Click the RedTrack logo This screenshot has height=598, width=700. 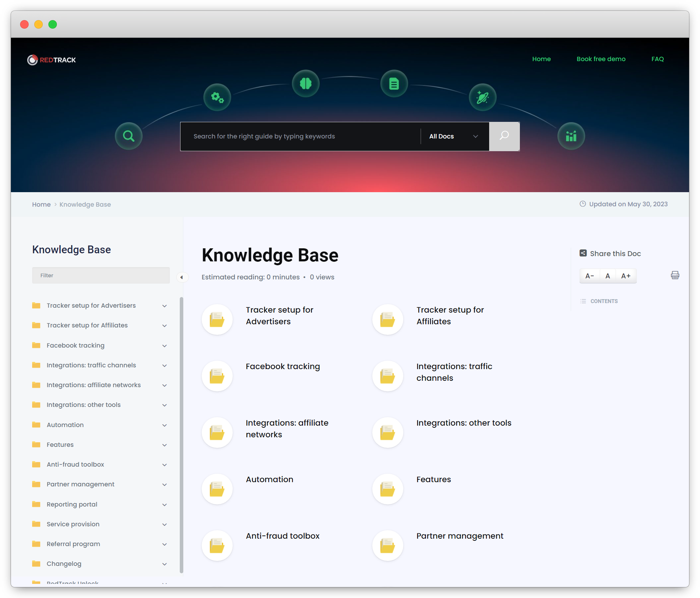pyautogui.click(x=52, y=59)
